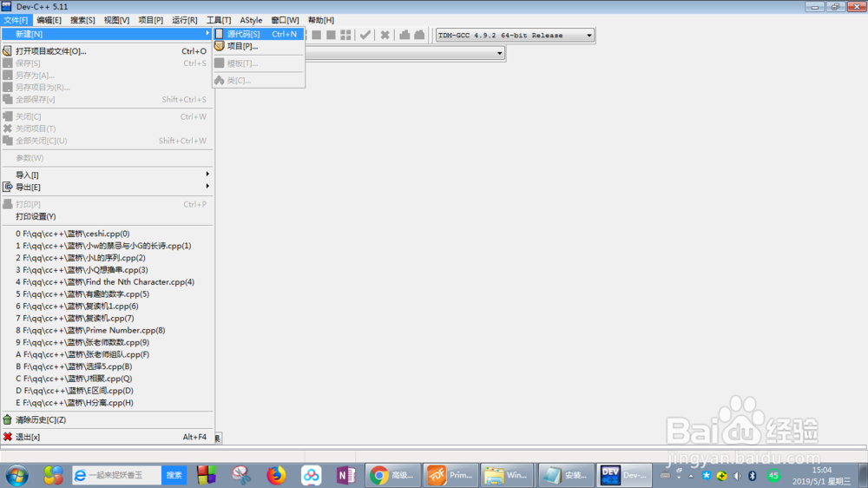This screenshot has width=868, height=488.
Task: Click the profile analysis toolbar icon
Action: coord(404,35)
